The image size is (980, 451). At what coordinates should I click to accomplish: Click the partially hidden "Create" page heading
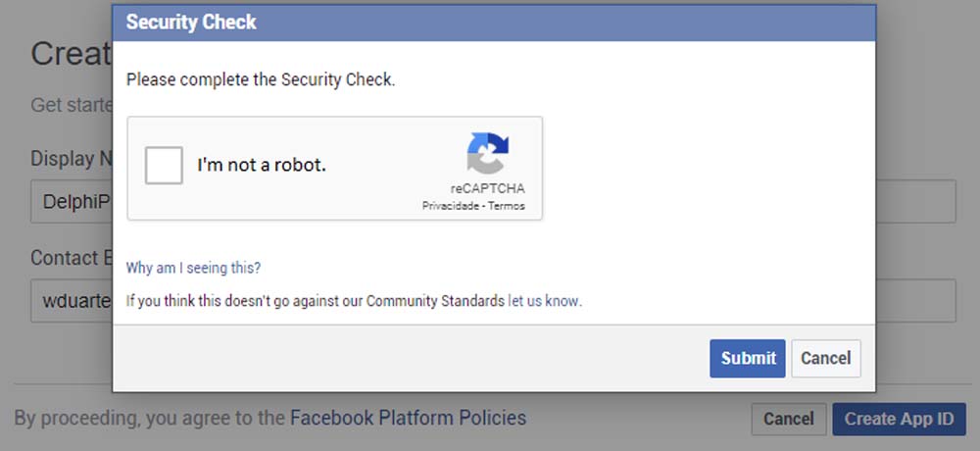71,54
